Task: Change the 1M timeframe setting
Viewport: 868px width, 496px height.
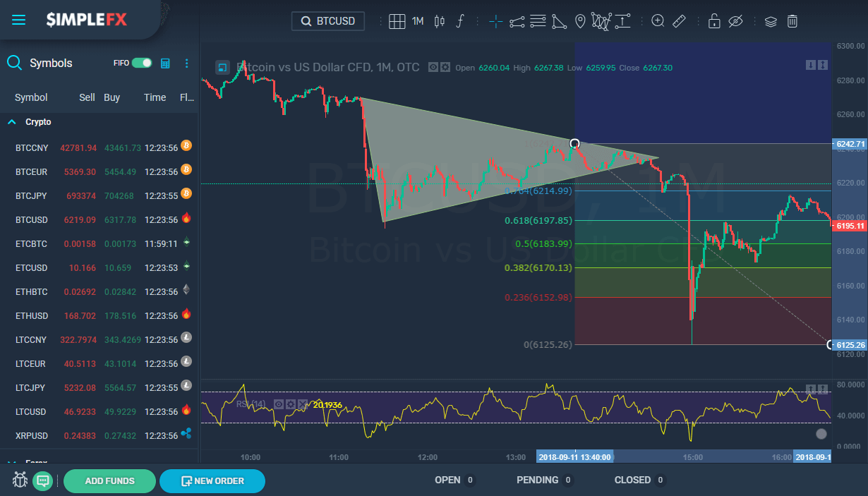Action: (418, 21)
